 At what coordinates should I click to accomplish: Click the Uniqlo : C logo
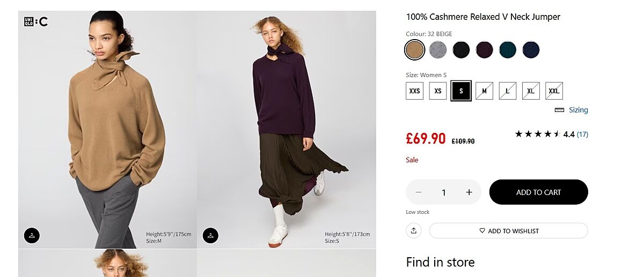[x=36, y=22]
